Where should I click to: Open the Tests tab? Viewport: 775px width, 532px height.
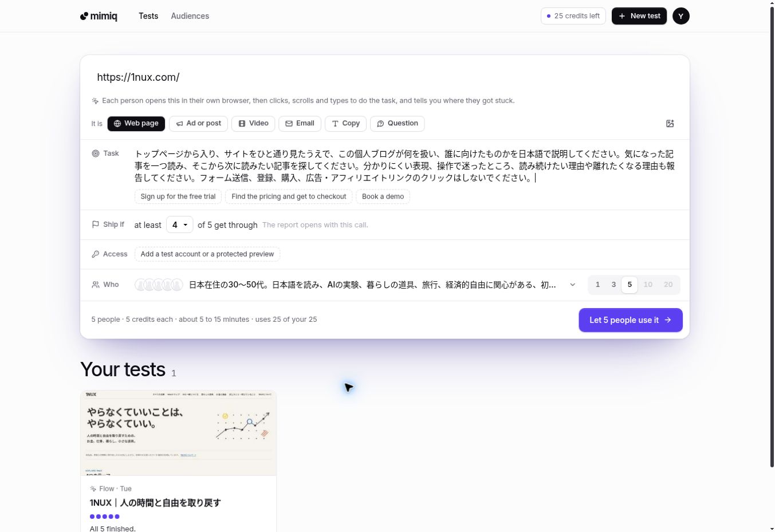(148, 16)
